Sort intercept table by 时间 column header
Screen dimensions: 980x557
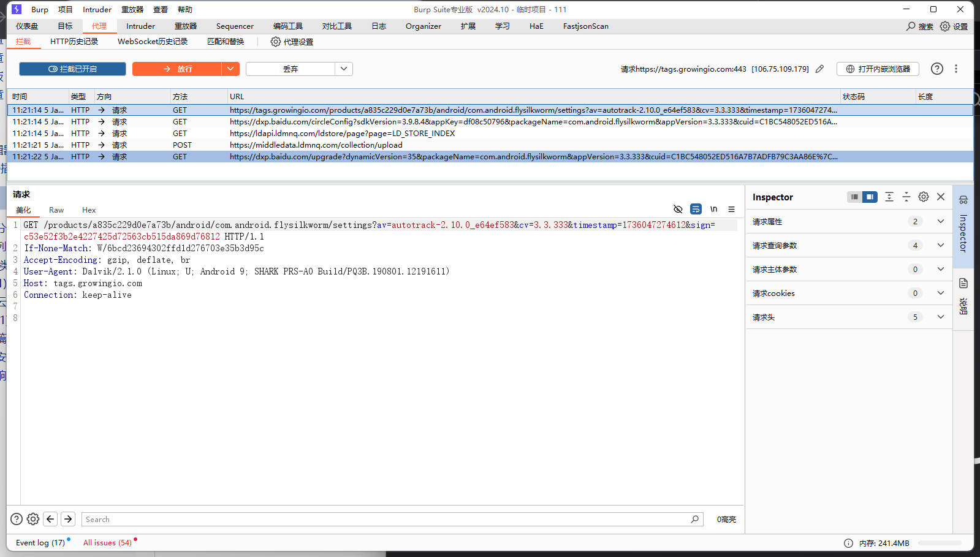point(38,96)
